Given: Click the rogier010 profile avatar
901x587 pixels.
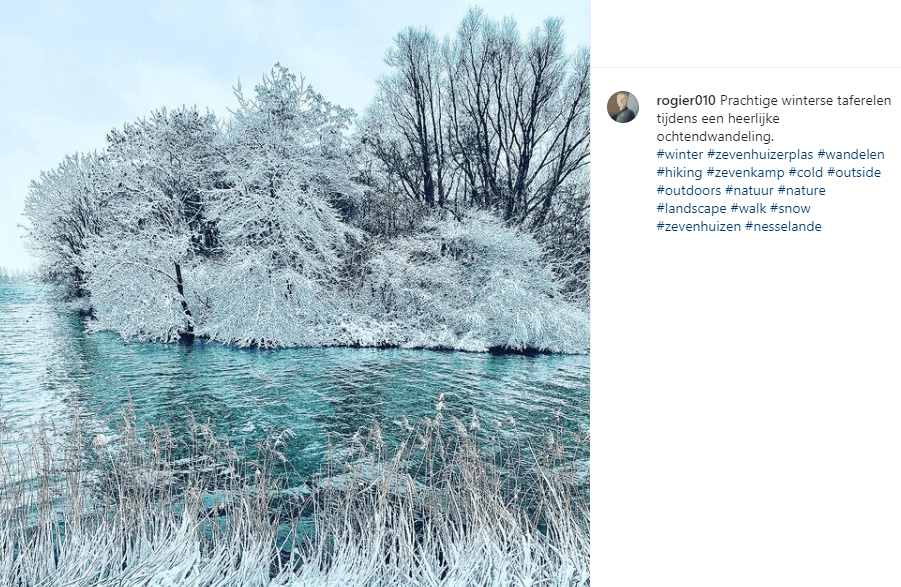Looking at the screenshot, I should pos(623,107).
